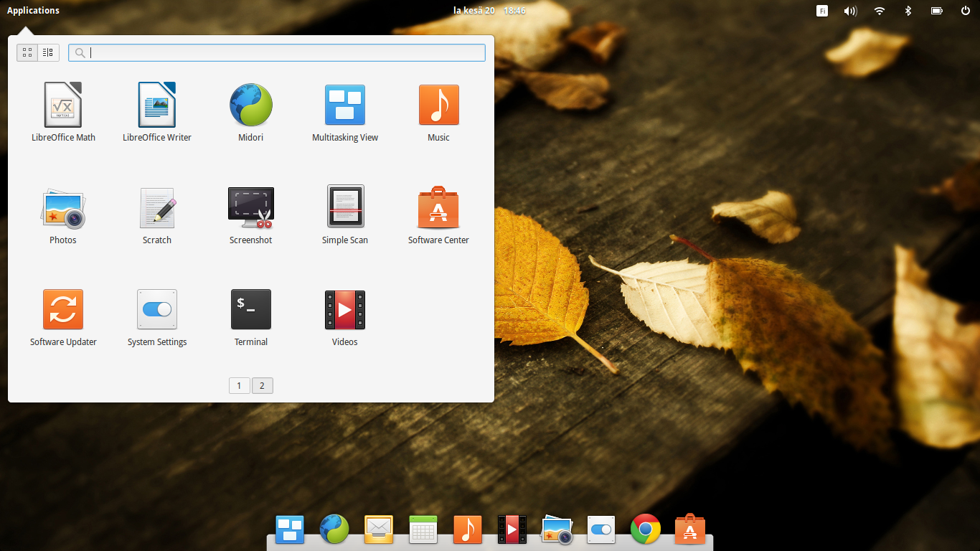Open the Mail app in the dock
The height and width of the screenshot is (551, 980).
[x=379, y=529]
